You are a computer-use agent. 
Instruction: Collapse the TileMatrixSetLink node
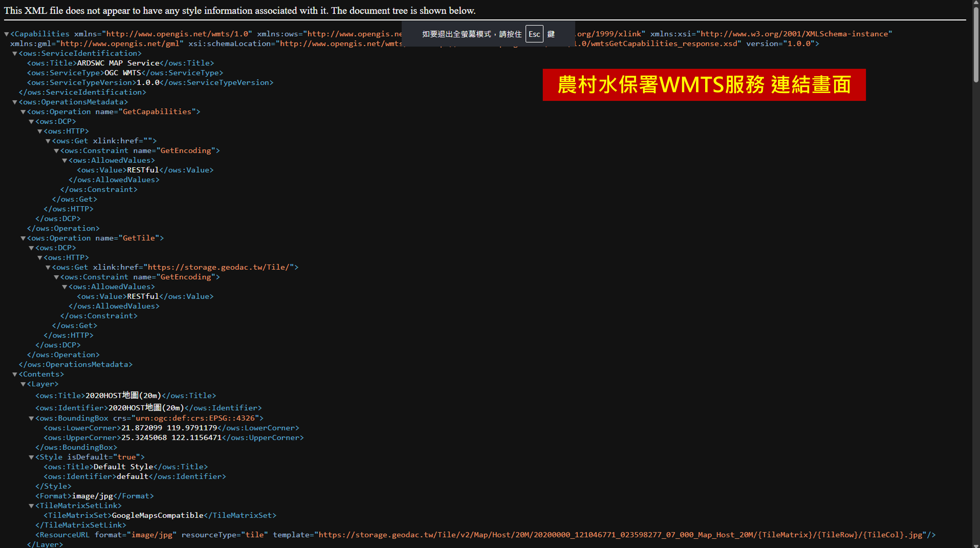pyautogui.click(x=32, y=506)
